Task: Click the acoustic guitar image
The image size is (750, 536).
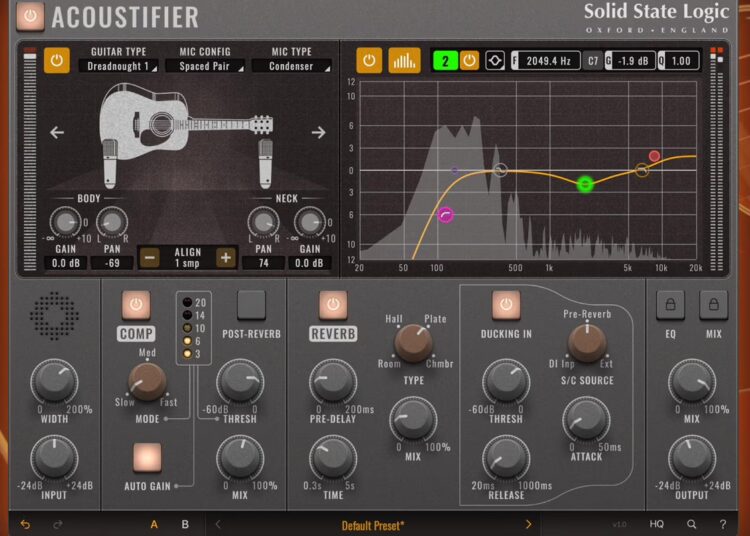Action: (x=186, y=121)
